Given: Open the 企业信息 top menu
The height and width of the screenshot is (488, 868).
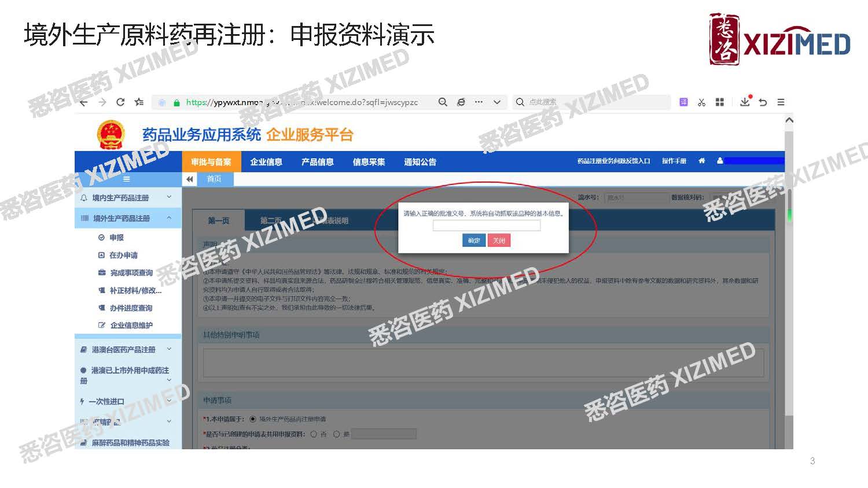Looking at the screenshot, I should click(x=266, y=162).
